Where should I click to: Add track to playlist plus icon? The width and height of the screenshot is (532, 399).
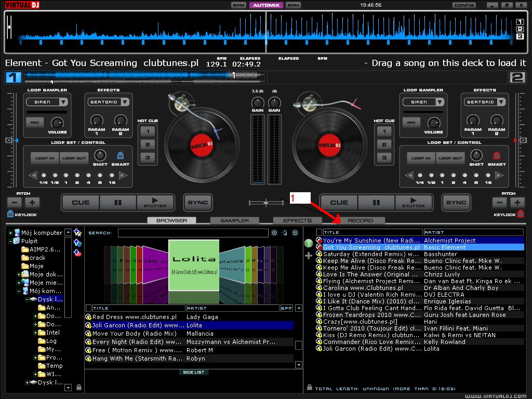click(x=309, y=256)
